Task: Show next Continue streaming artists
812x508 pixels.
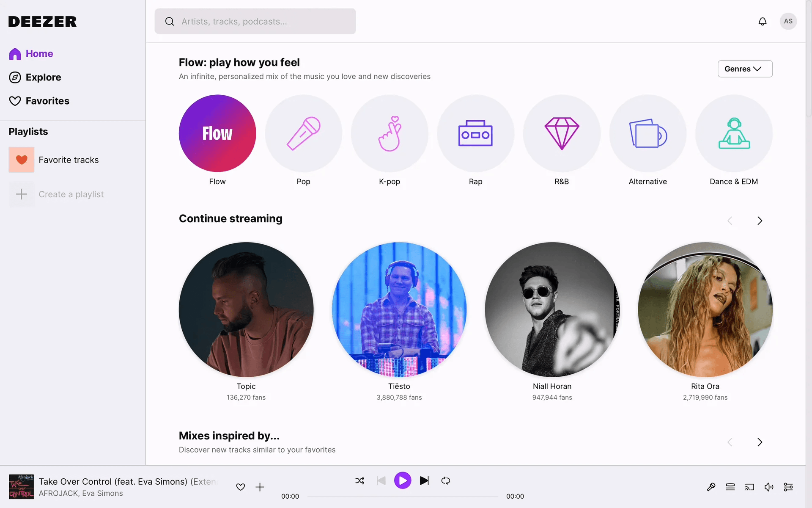Action: click(x=760, y=221)
